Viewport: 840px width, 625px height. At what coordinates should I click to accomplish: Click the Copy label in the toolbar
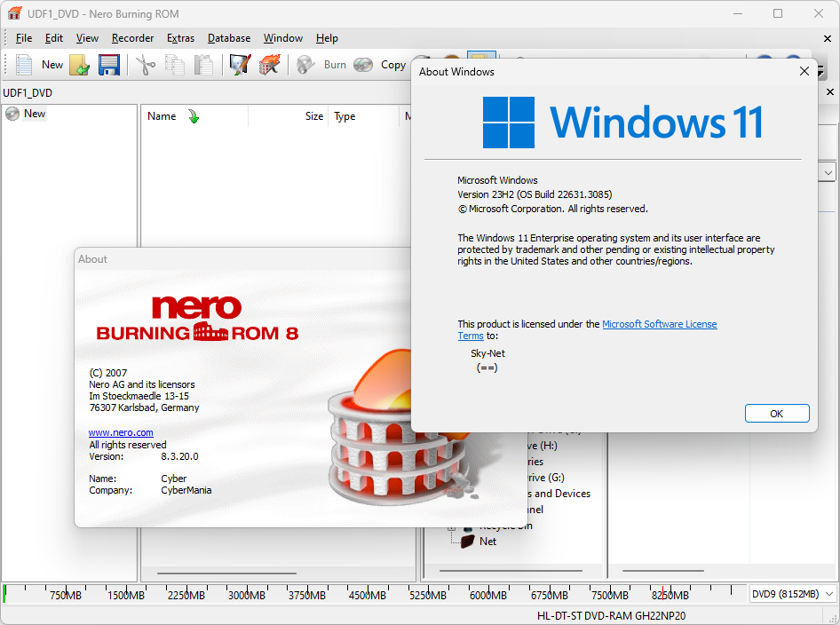(x=392, y=65)
